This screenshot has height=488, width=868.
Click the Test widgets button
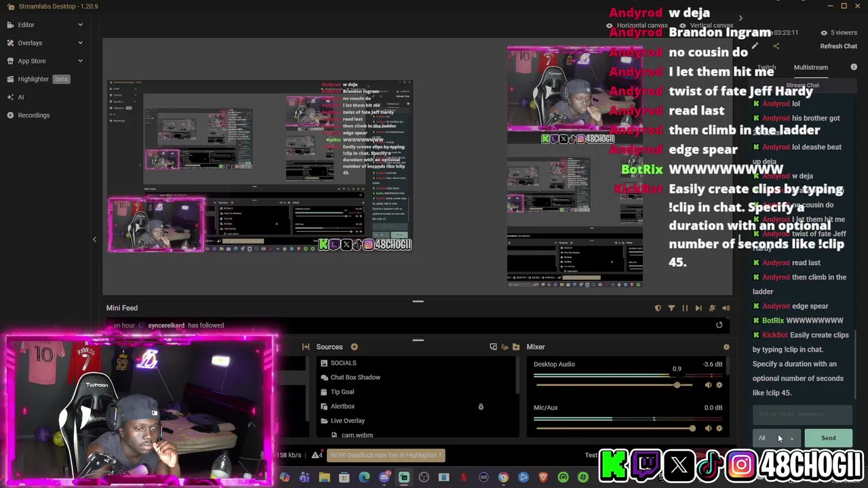(591, 455)
